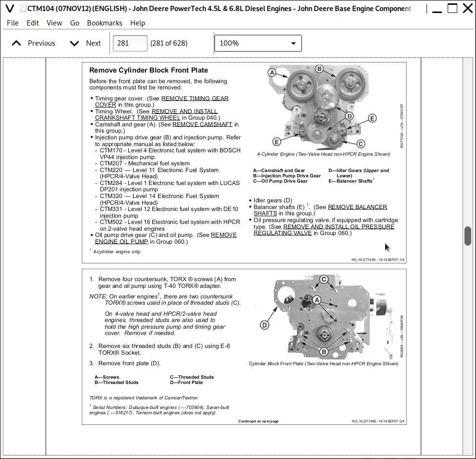476x459 pixels.
Task: Click the window icon at title bar left
Action: (x=10, y=9)
